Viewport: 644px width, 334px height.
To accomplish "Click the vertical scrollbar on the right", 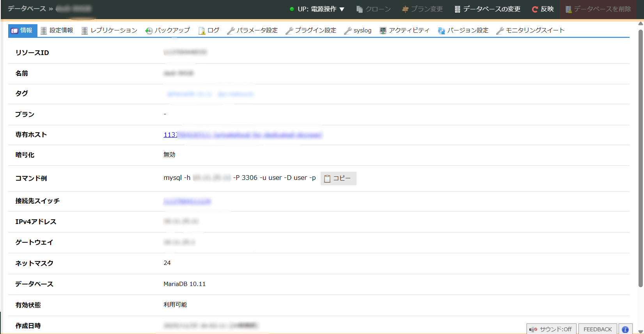I will [x=640, y=156].
